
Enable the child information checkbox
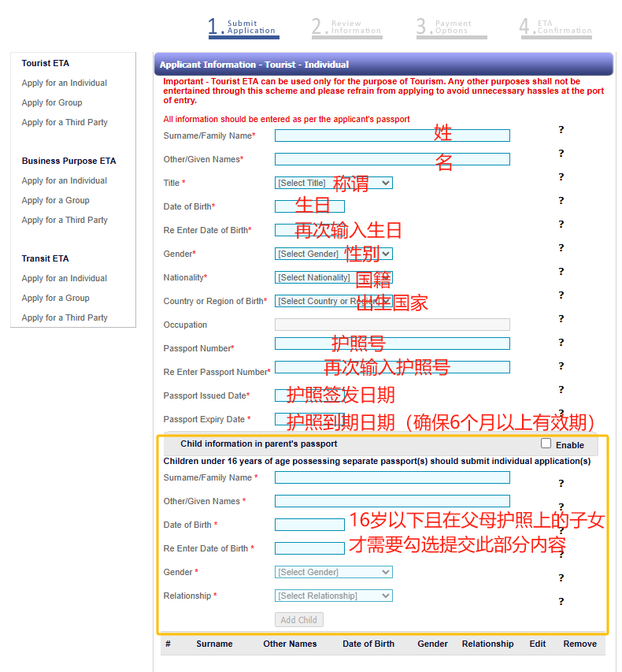click(x=546, y=444)
